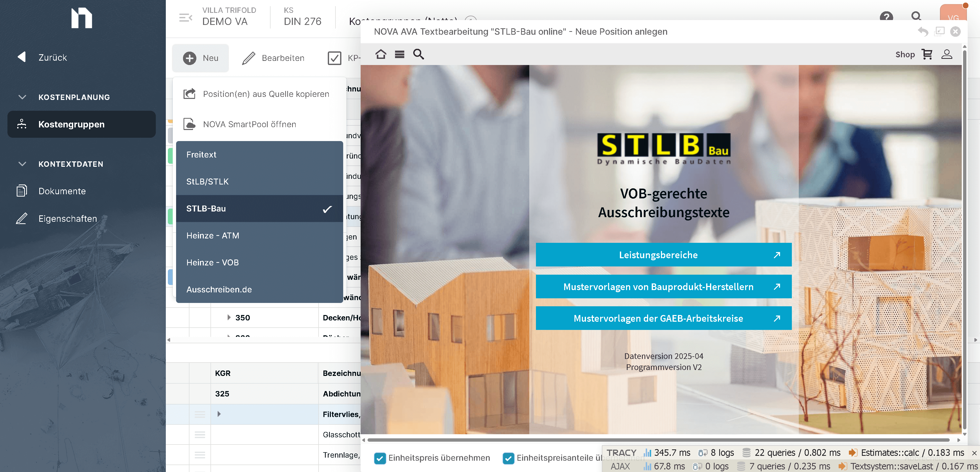Screen dimensions: 980x472
Task: Click the NOVA logo in sidebar
Action: (81, 18)
